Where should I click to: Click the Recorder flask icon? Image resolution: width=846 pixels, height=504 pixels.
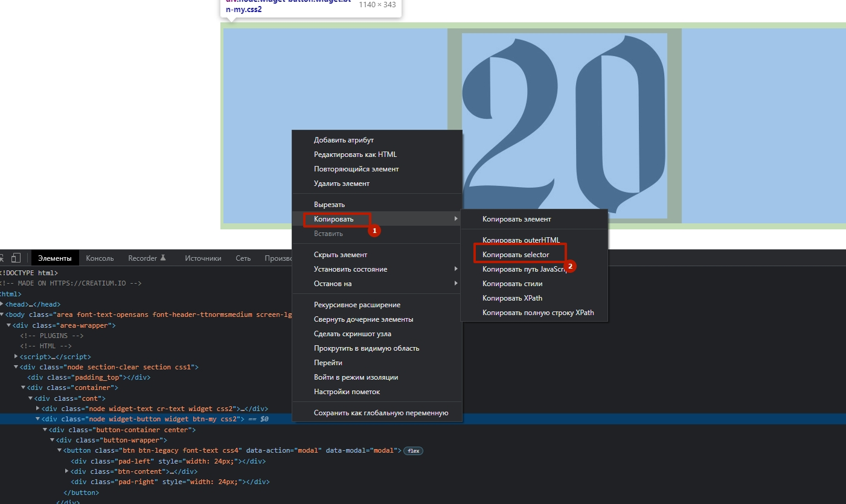[x=162, y=258]
